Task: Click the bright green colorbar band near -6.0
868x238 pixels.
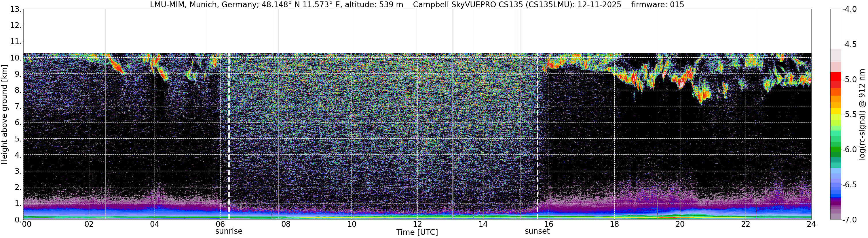Action: click(x=835, y=149)
